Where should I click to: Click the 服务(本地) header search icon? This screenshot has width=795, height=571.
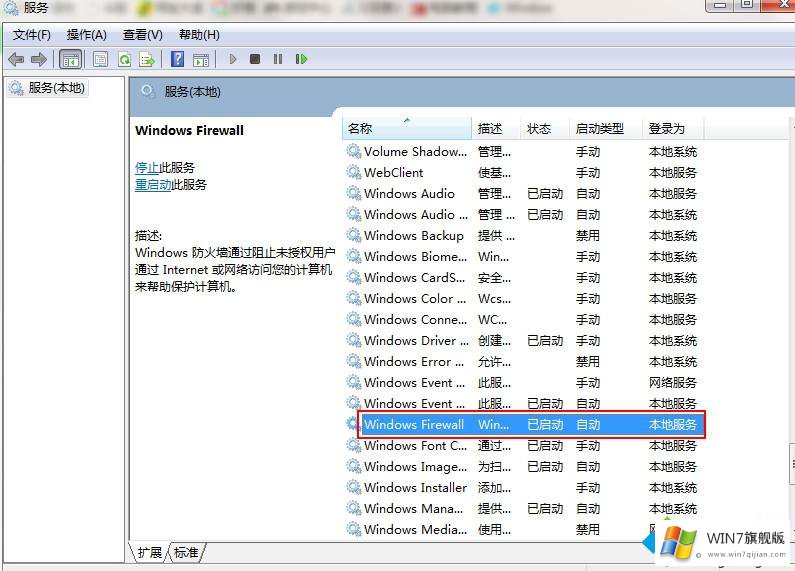pos(148,92)
